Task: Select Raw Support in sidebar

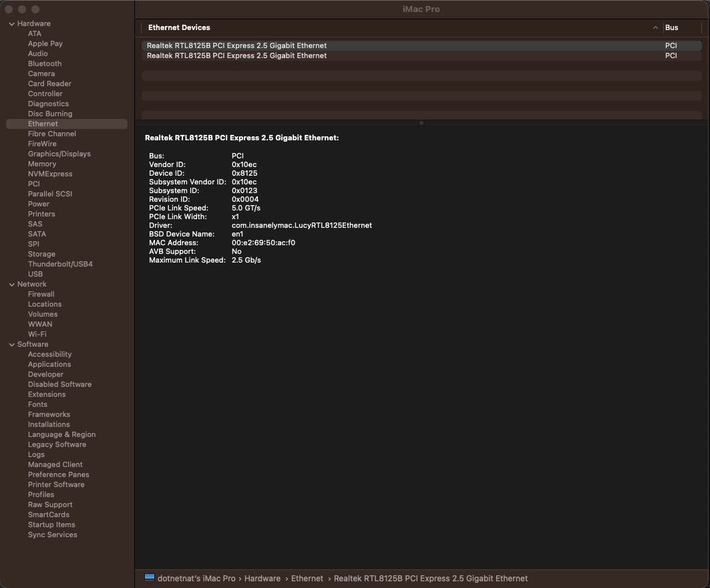Action: [50, 504]
